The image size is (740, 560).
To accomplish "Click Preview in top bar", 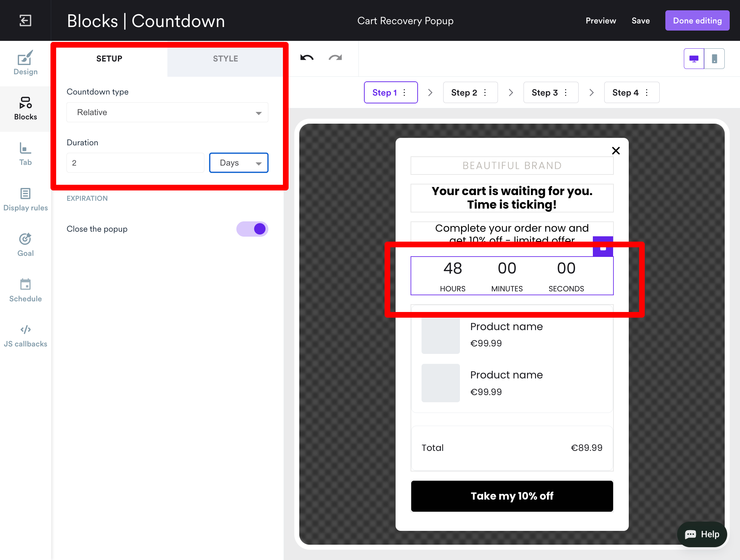I will (601, 21).
